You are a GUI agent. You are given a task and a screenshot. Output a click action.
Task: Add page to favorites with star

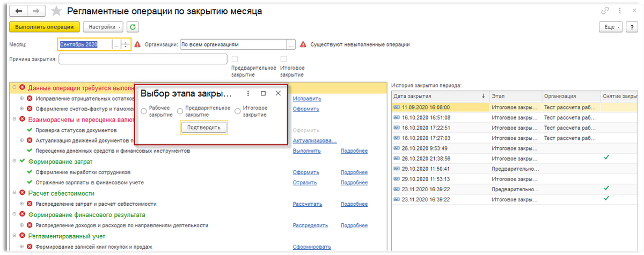tap(56, 11)
